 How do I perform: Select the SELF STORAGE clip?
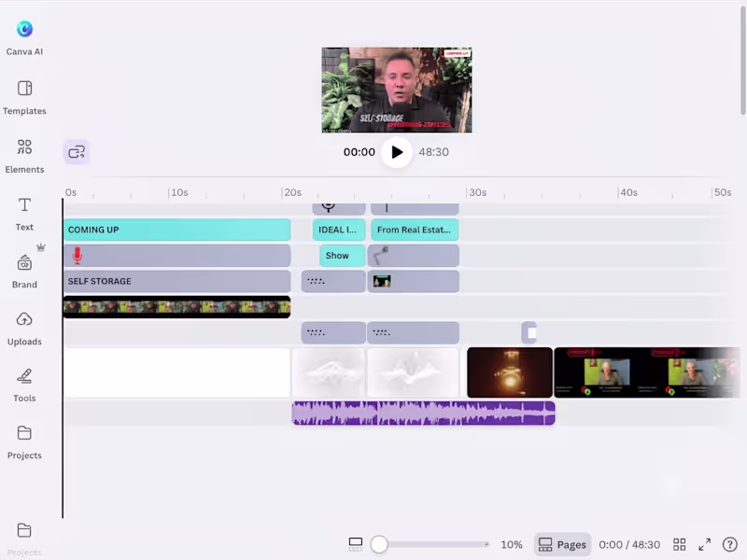[176, 282]
